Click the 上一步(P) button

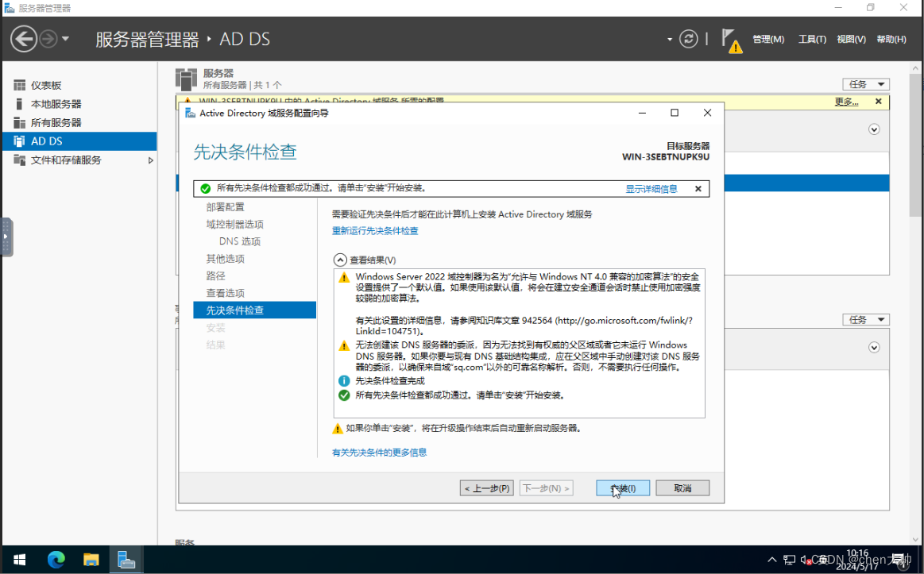tap(487, 488)
